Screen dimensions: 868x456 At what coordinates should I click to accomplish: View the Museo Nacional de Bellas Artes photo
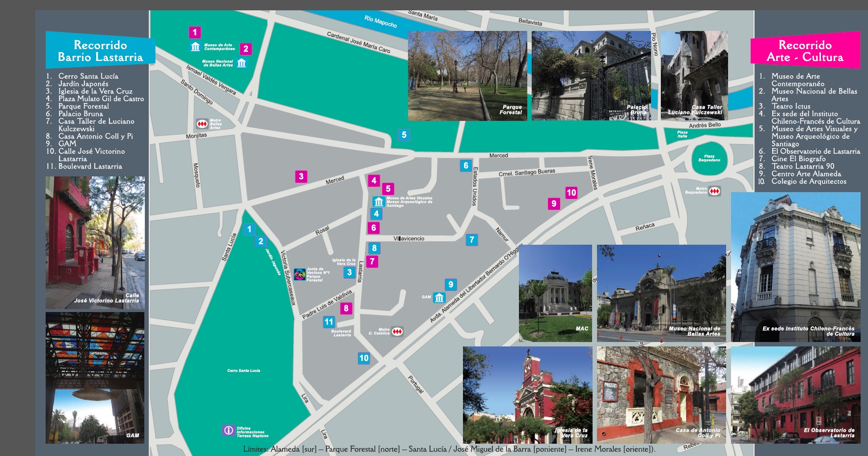click(661, 293)
